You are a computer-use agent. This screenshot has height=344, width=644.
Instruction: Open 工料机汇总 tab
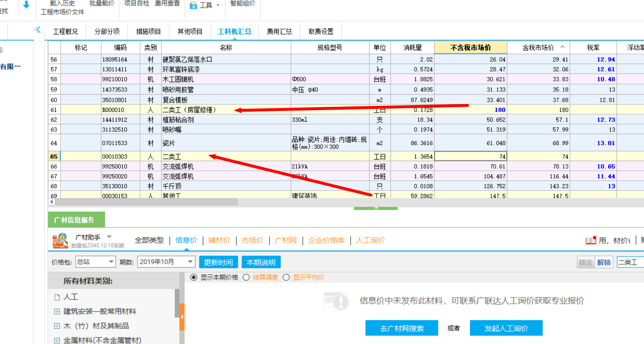234,32
